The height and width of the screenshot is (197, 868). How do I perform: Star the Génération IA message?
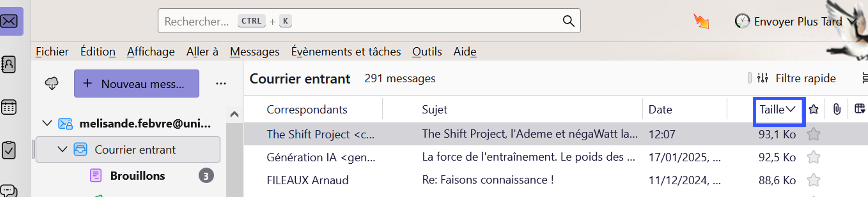813,157
